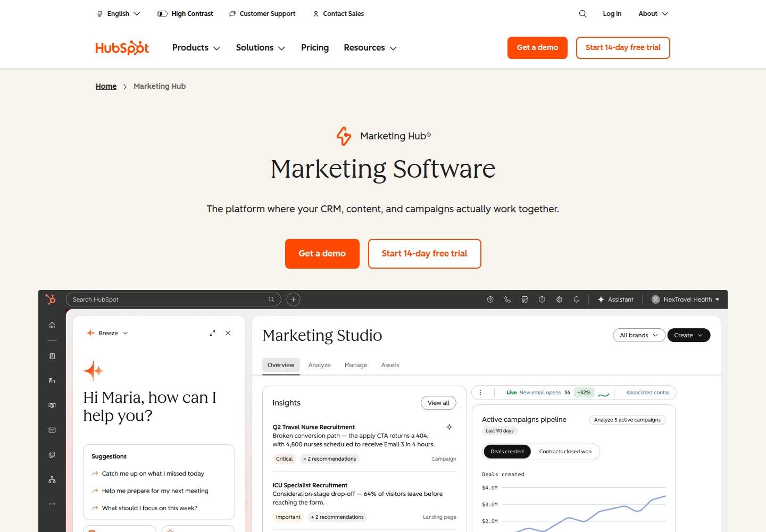The width and height of the screenshot is (766, 532).
Task: Open the notifications bell icon
Action: point(576,300)
